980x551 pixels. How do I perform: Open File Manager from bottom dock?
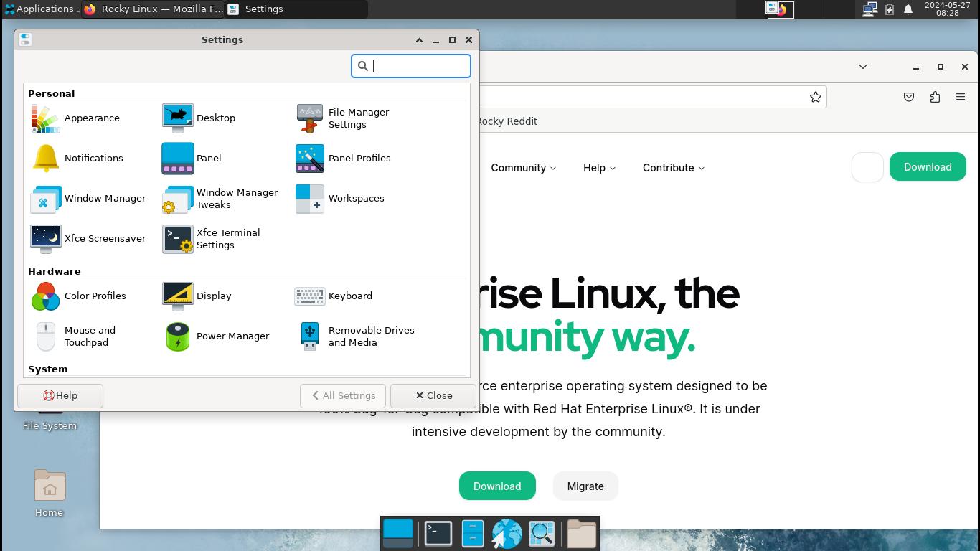coord(473,534)
